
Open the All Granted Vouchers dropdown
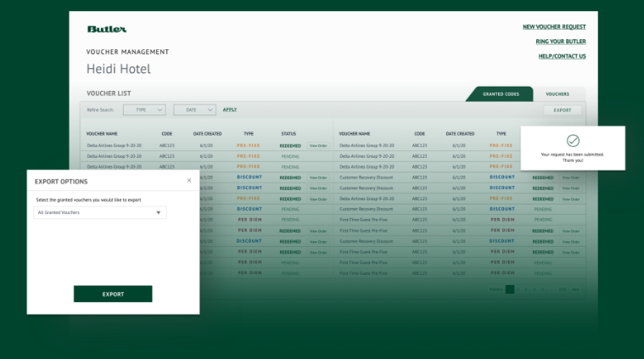coord(99,212)
